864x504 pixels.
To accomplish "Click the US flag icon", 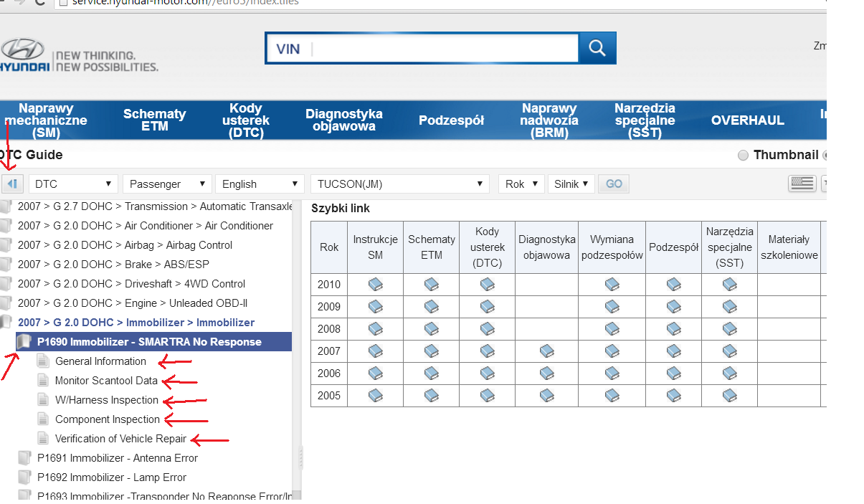I will [802, 184].
